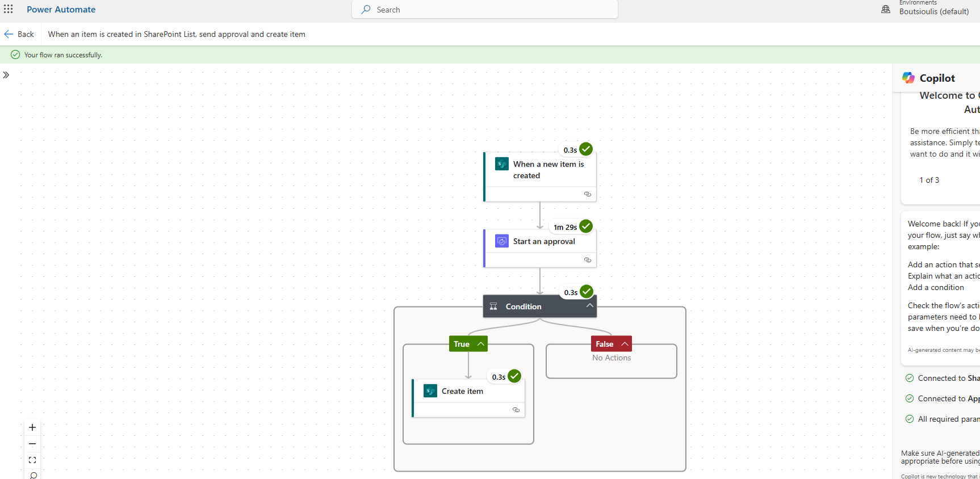980x479 pixels.
Task: Fit flow to screen
Action: (32, 460)
